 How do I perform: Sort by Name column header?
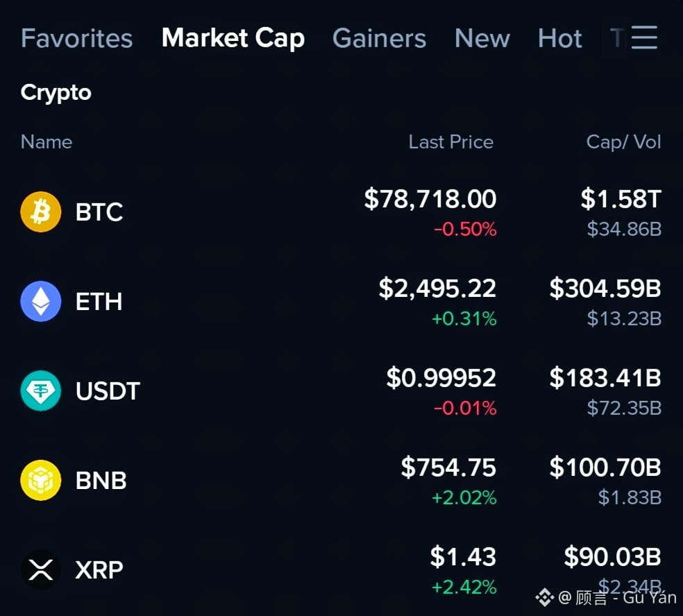click(x=47, y=142)
